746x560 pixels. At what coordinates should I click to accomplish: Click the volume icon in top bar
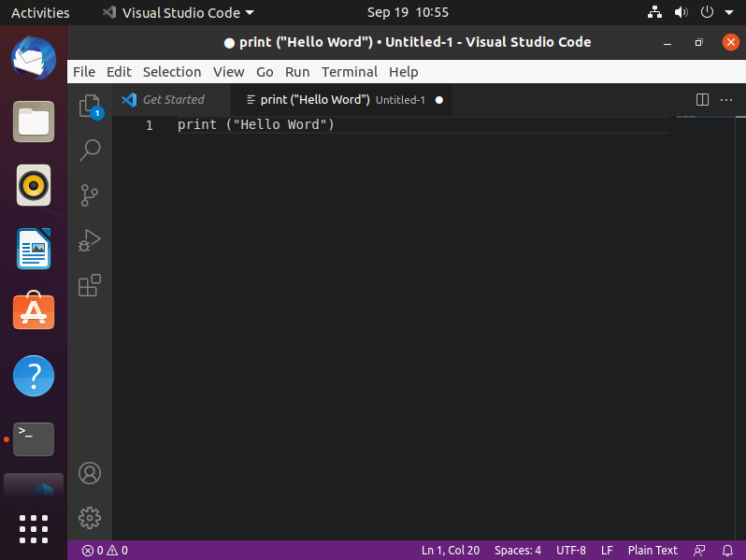point(681,12)
